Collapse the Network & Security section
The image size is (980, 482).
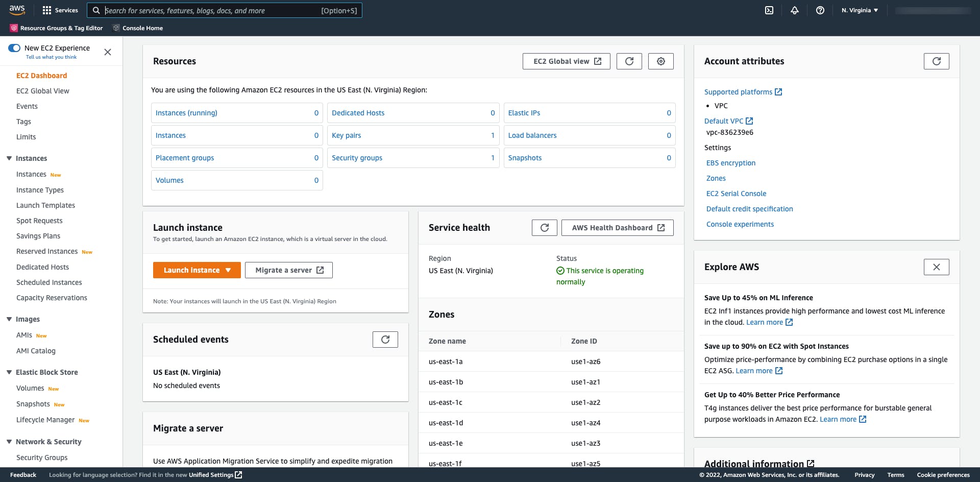(9, 442)
